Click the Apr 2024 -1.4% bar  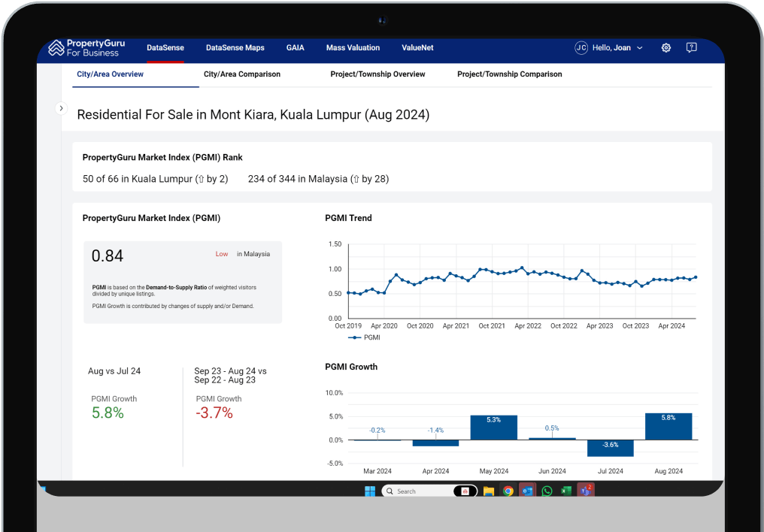435,443
